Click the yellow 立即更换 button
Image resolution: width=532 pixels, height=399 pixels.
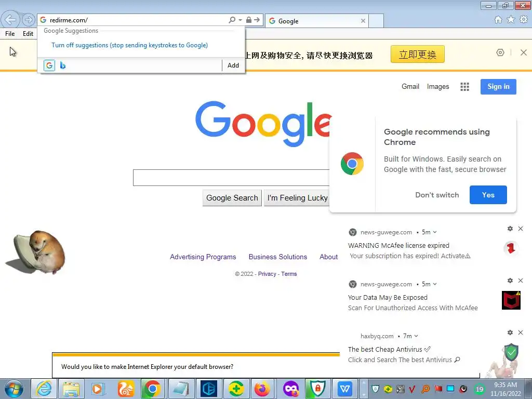click(417, 54)
